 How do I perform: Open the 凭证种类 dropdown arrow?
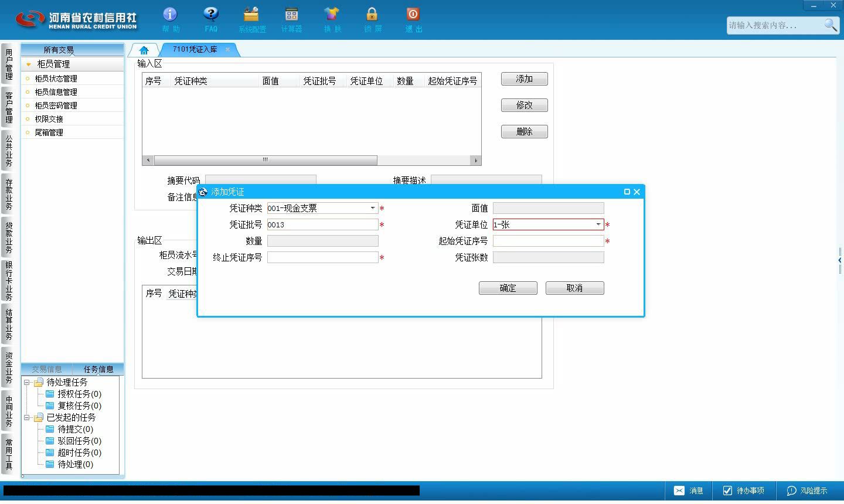point(373,208)
